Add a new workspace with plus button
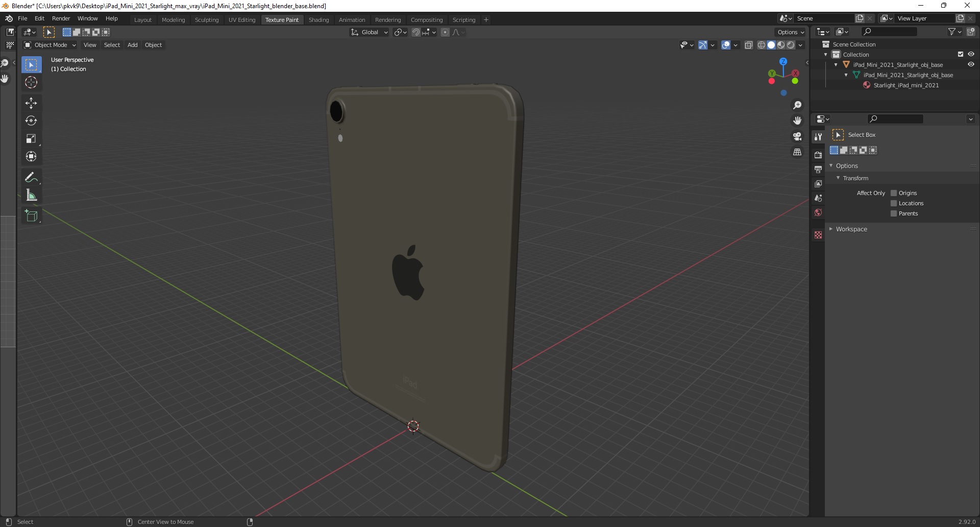The height and width of the screenshot is (527, 980). 486,19
